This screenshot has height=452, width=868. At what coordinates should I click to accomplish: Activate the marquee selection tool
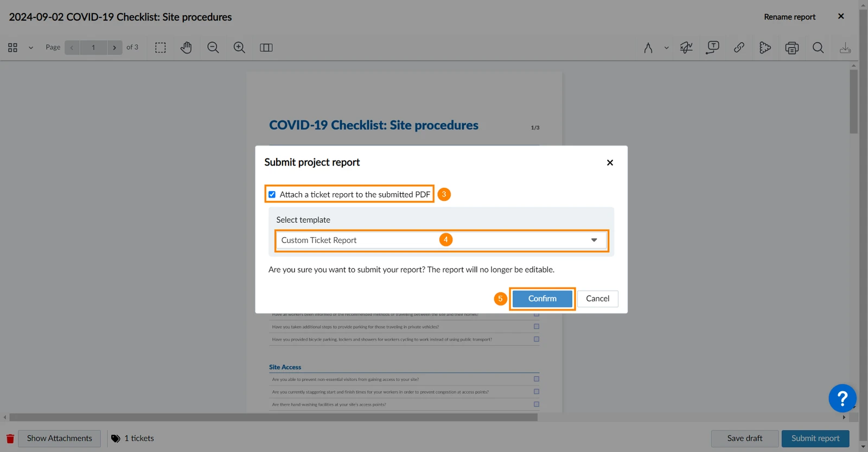pyautogui.click(x=161, y=48)
